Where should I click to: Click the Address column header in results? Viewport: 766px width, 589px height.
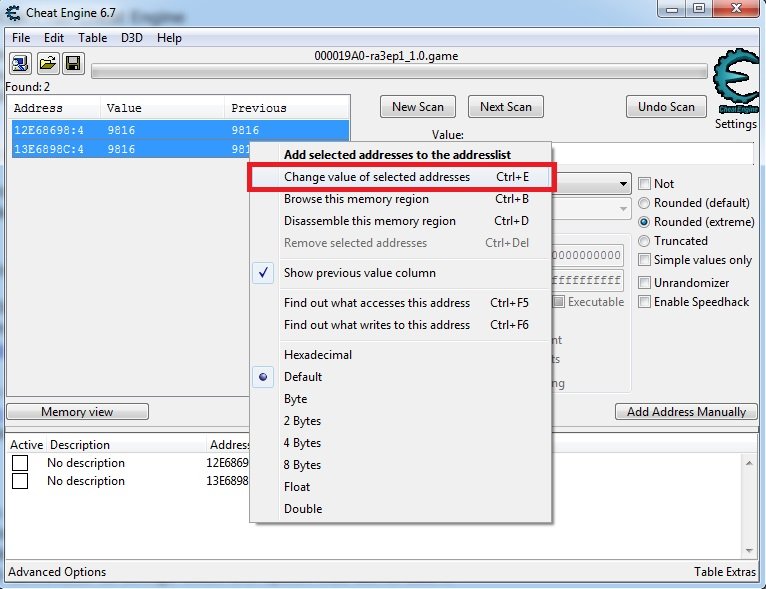[x=55, y=108]
